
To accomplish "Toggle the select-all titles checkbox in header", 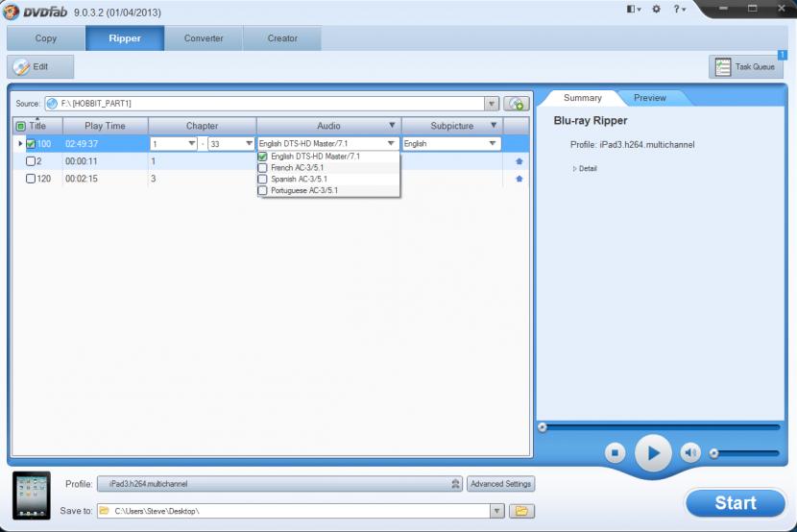I will [21, 126].
